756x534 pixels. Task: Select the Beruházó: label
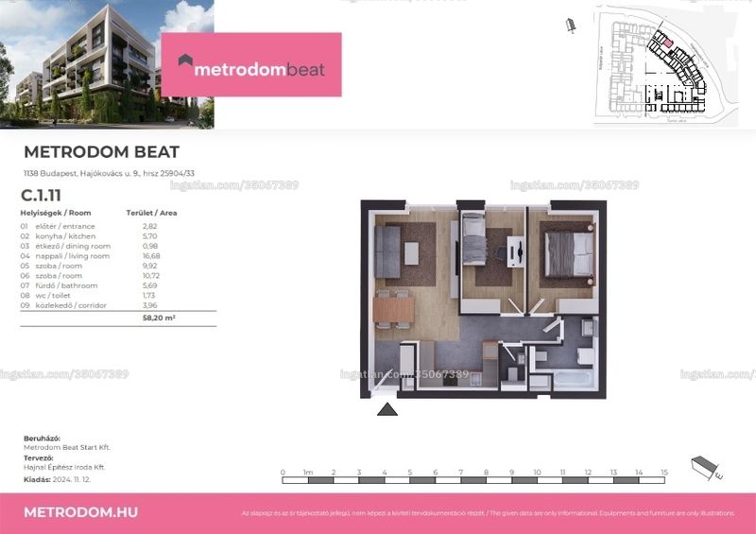coord(42,439)
